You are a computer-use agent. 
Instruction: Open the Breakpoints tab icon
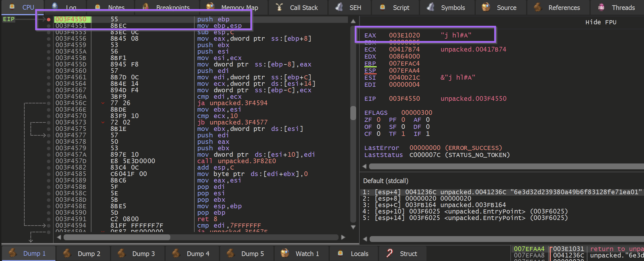coord(146,7)
